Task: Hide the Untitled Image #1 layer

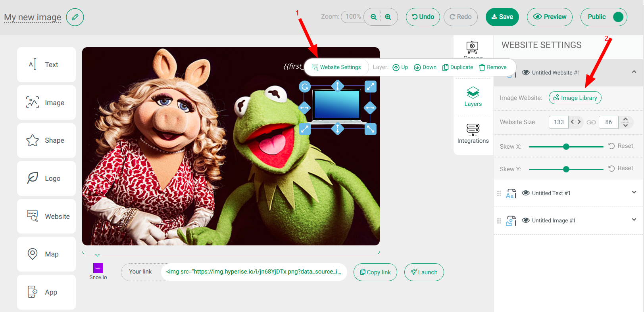Action: pos(526,220)
